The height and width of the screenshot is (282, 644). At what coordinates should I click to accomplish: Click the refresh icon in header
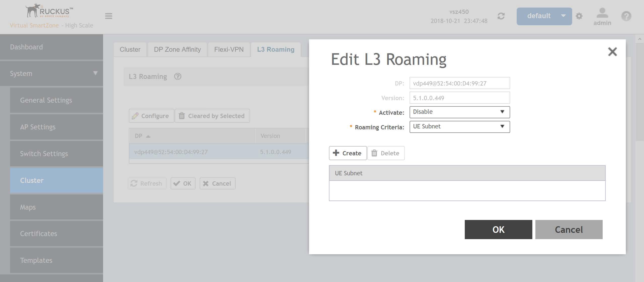(x=501, y=16)
